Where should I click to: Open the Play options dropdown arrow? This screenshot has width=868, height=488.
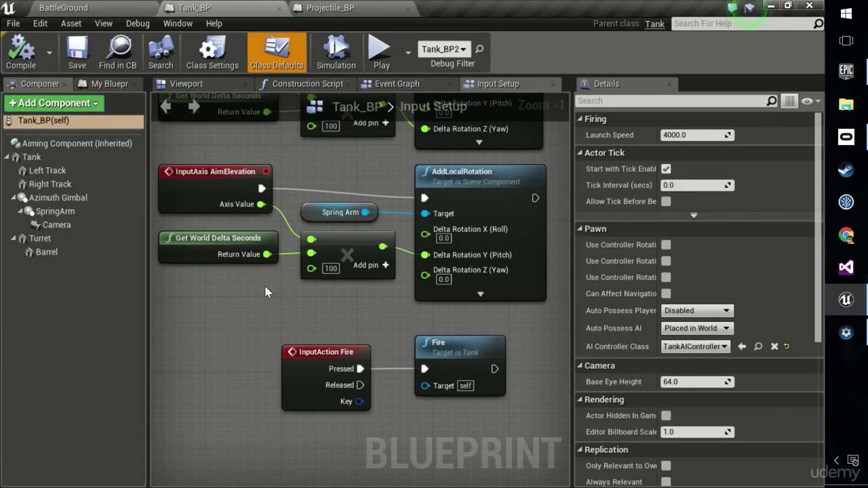pos(408,52)
